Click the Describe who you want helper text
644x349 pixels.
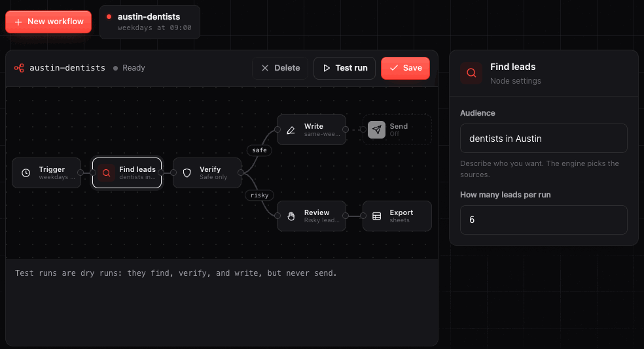(539, 169)
